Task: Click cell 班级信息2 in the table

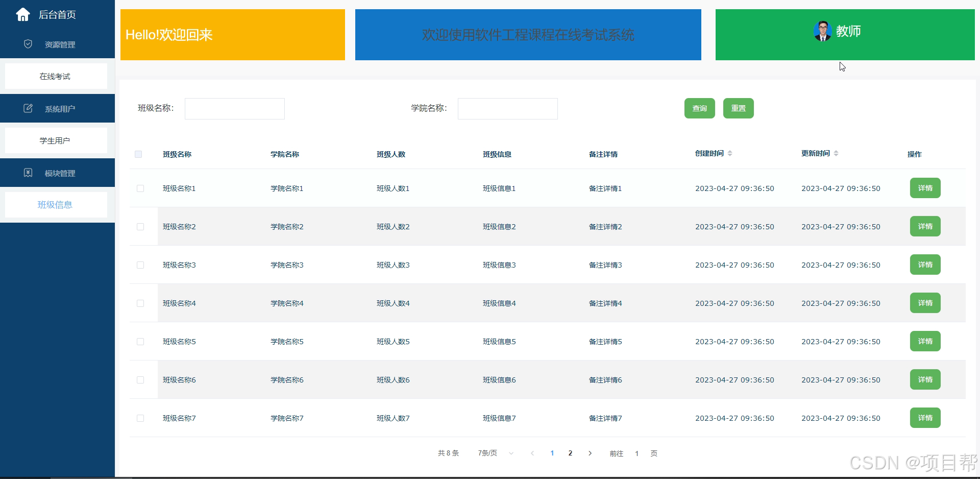Action: click(x=499, y=227)
